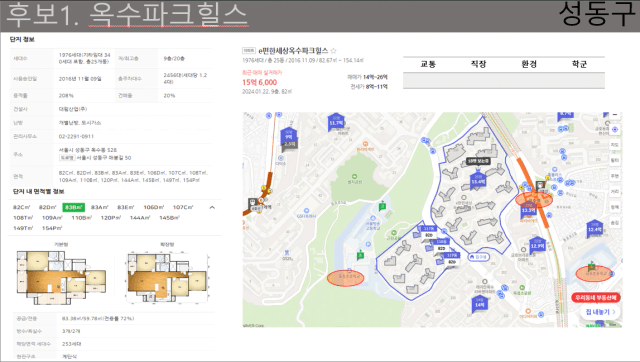Click the 교통 column header

point(428,64)
